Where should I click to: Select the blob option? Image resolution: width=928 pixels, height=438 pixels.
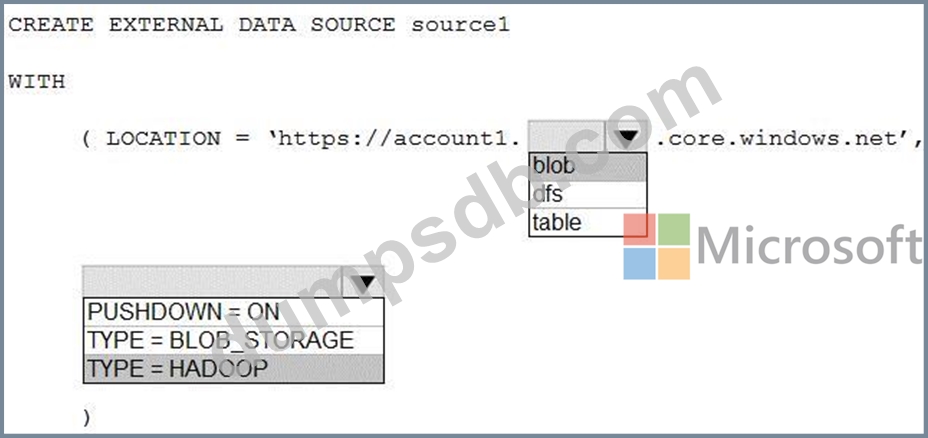(587, 165)
